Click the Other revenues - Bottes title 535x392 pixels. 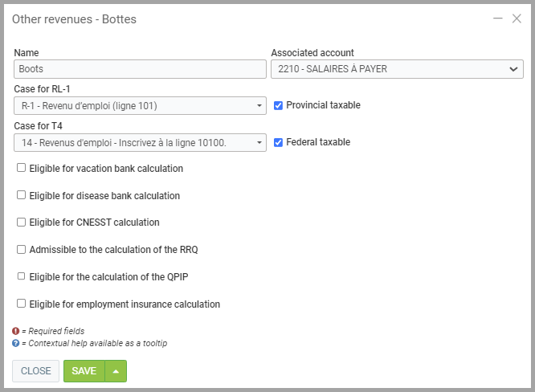click(74, 19)
